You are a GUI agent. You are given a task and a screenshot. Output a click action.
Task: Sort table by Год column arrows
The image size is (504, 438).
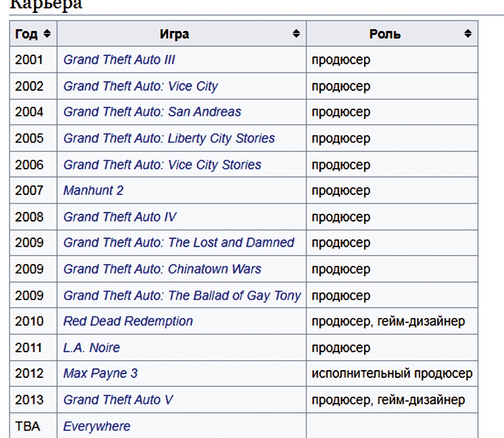coord(47,33)
